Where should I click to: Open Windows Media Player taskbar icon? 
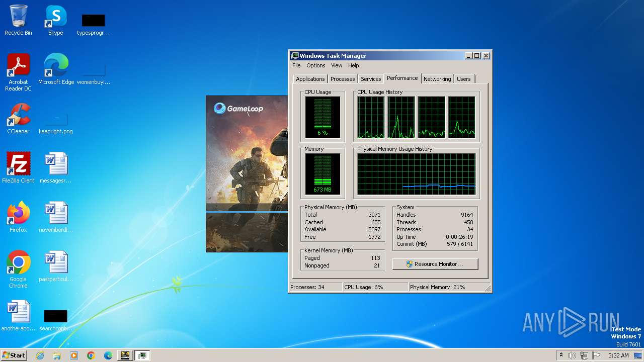coord(74,355)
